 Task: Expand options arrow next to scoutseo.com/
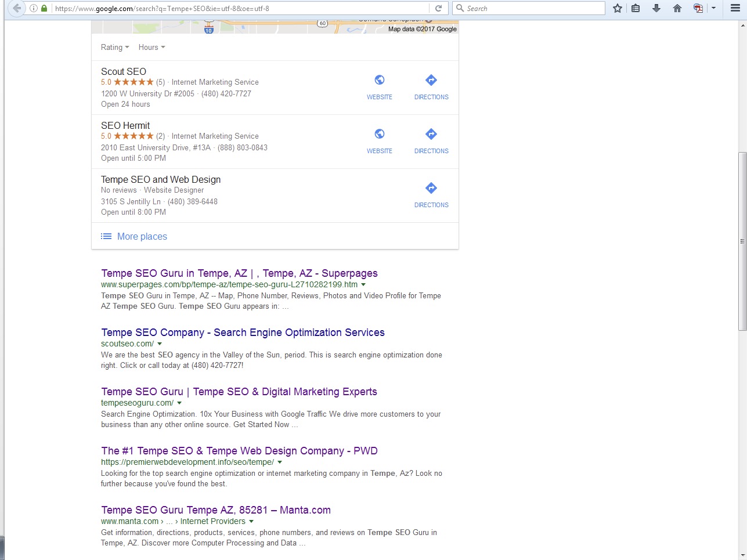(x=160, y=344)
